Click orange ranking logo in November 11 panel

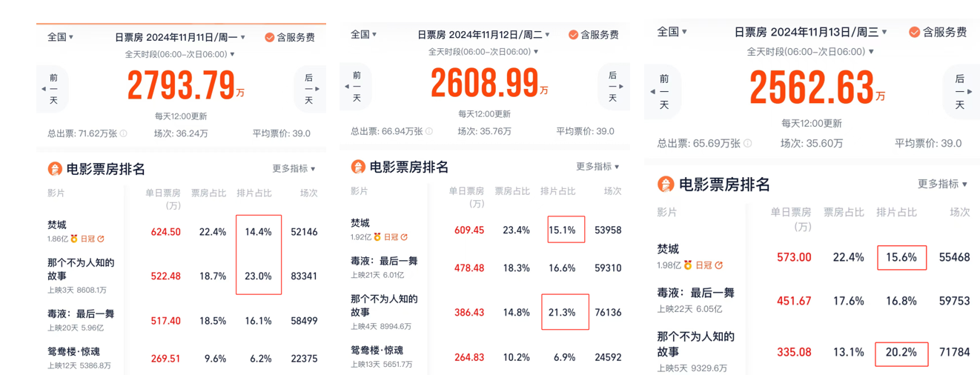coord(55,169)
